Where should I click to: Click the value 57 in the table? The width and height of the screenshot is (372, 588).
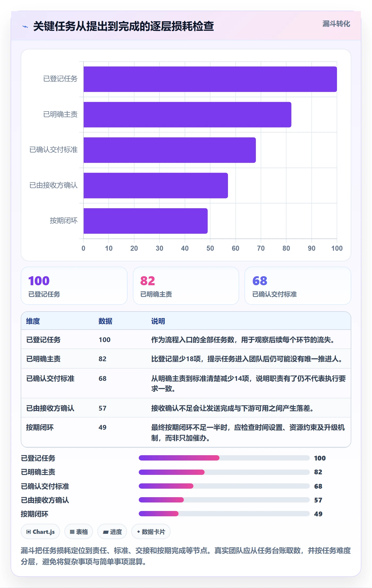click(x=103, y=408)
